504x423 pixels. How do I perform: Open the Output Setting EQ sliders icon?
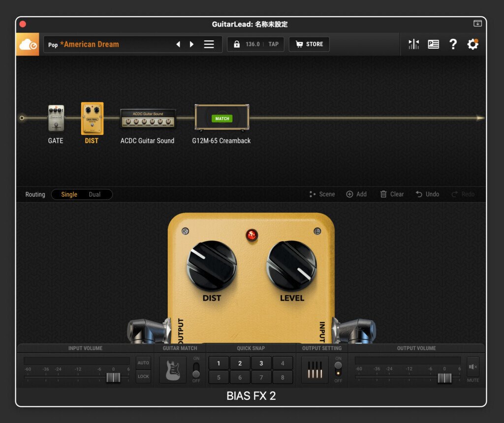pyautogui.click(x=315, y=370)
